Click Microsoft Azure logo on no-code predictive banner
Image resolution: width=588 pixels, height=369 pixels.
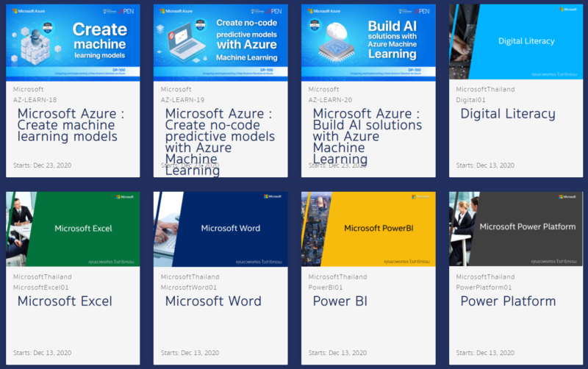[176, 11]
